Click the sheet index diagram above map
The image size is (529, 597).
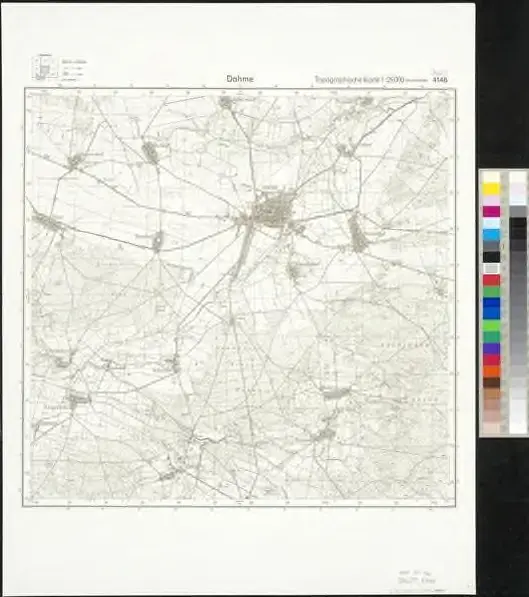(45, 68)
